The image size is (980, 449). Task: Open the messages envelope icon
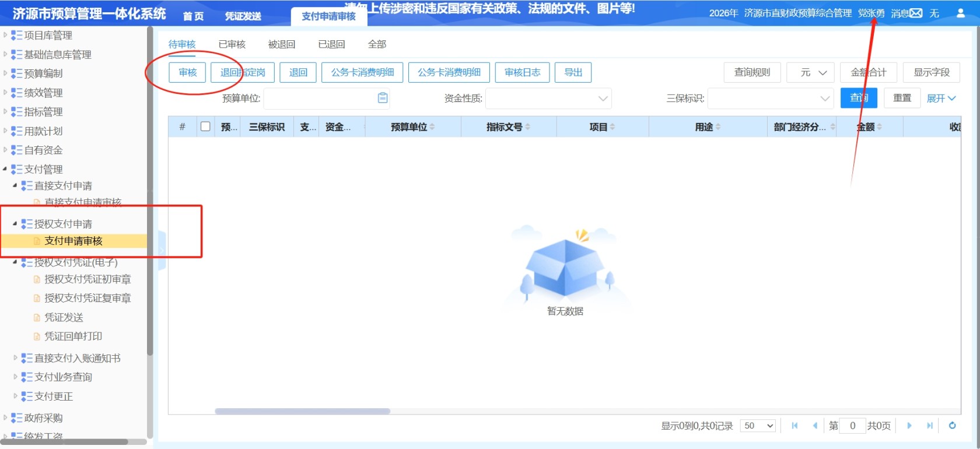click(916, 13)
